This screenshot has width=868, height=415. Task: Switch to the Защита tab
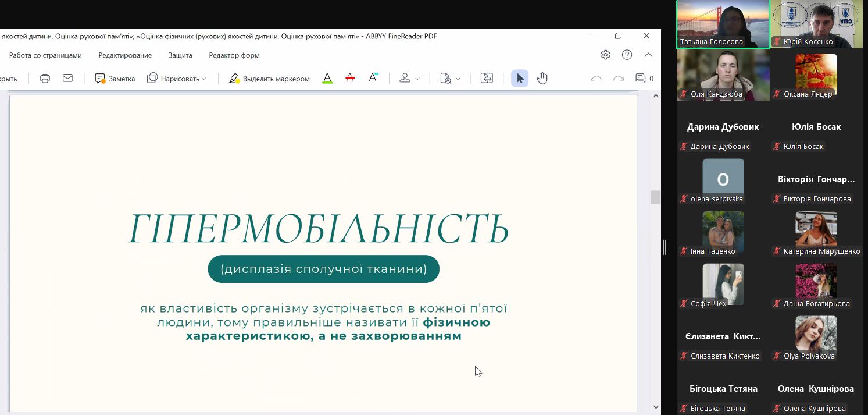[180, 55]
